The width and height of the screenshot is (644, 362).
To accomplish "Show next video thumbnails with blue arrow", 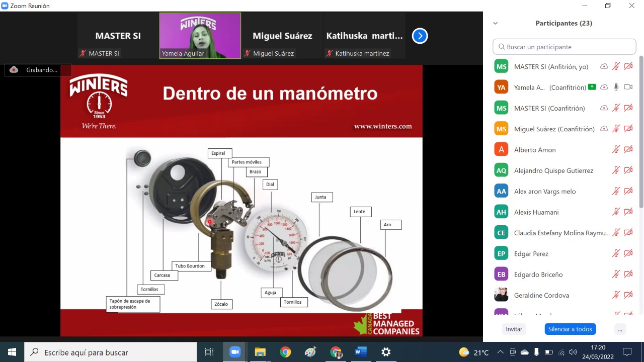I will click(420, 36).
